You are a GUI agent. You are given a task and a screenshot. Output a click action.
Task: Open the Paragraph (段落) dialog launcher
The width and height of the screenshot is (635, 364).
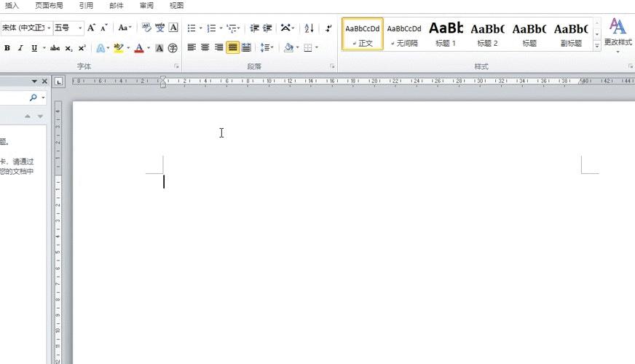[x=332, y=66]
